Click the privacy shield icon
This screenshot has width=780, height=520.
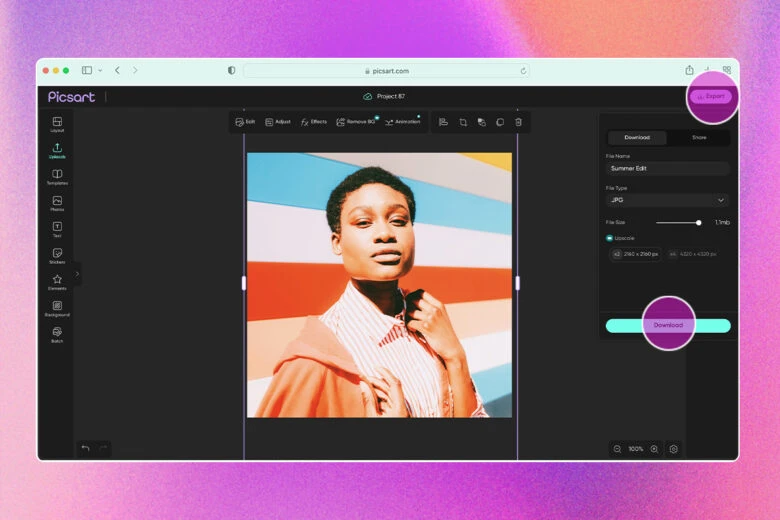[231, 71]
